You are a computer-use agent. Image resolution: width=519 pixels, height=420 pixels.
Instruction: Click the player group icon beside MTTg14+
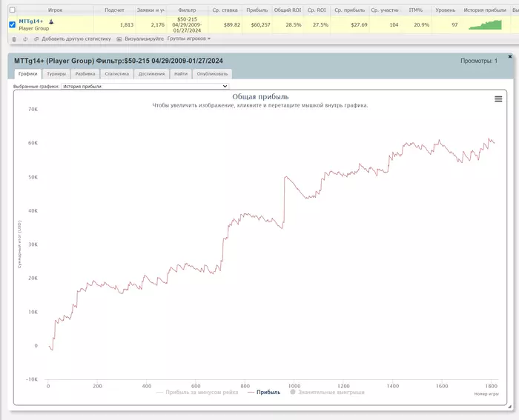[x=51, y=21]
